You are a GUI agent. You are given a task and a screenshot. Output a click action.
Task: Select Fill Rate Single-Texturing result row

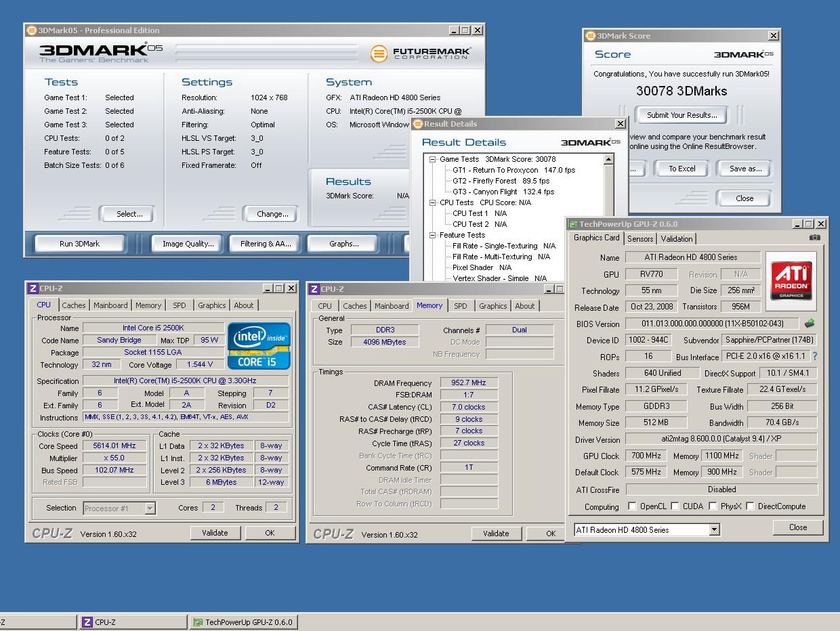click(x=503, y=246)
